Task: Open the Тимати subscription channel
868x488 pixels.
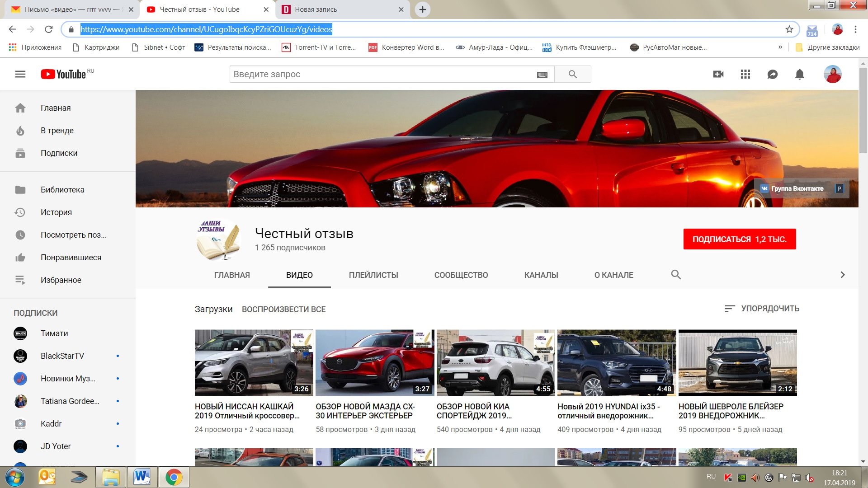Action: 68,333
